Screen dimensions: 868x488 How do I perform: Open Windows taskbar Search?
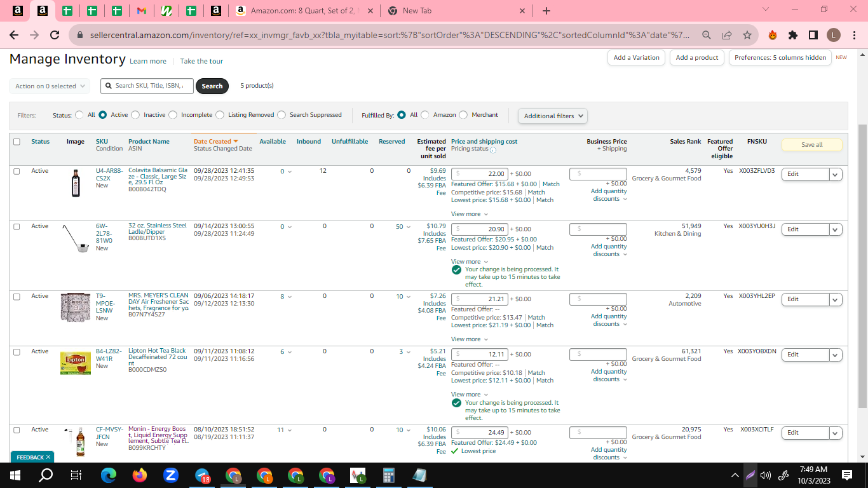[x=46, y=475]
